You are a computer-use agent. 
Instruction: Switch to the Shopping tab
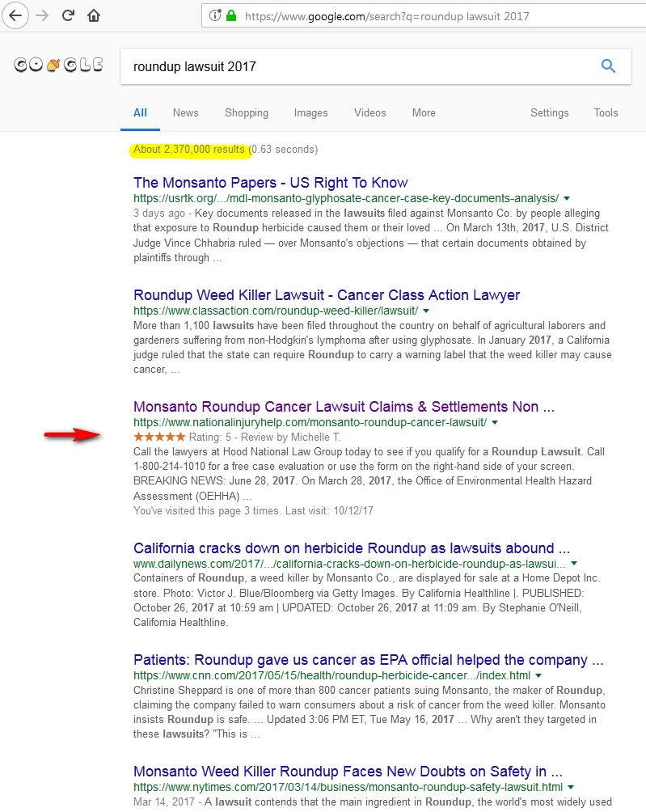pos(247,113)
